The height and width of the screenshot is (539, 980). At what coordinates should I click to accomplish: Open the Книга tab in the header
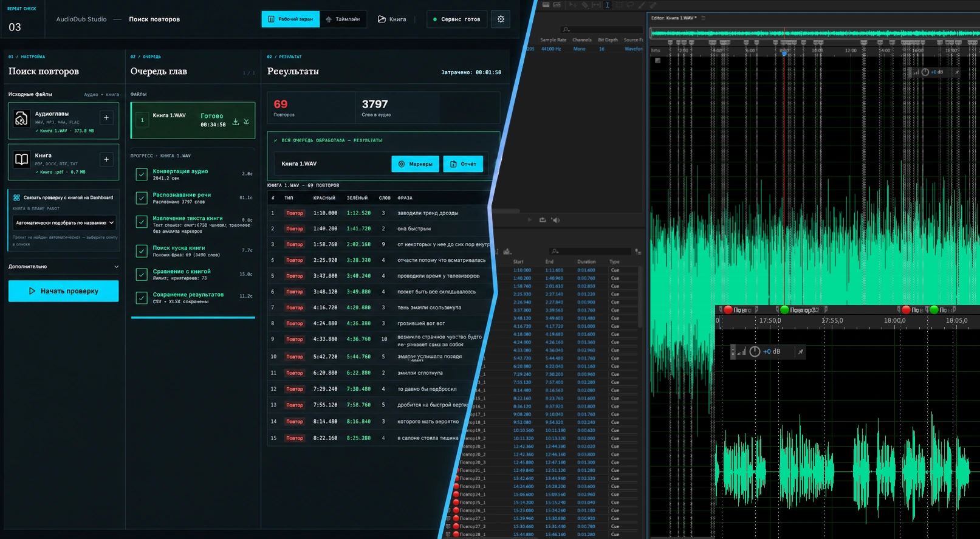coord(392,19)
